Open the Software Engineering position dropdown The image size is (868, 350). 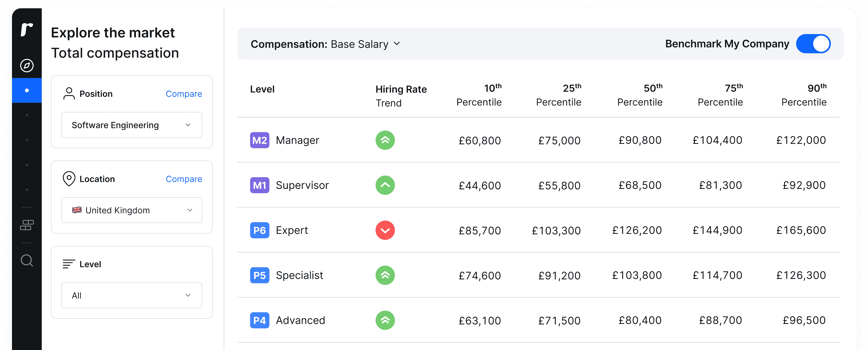pos(131,125)
